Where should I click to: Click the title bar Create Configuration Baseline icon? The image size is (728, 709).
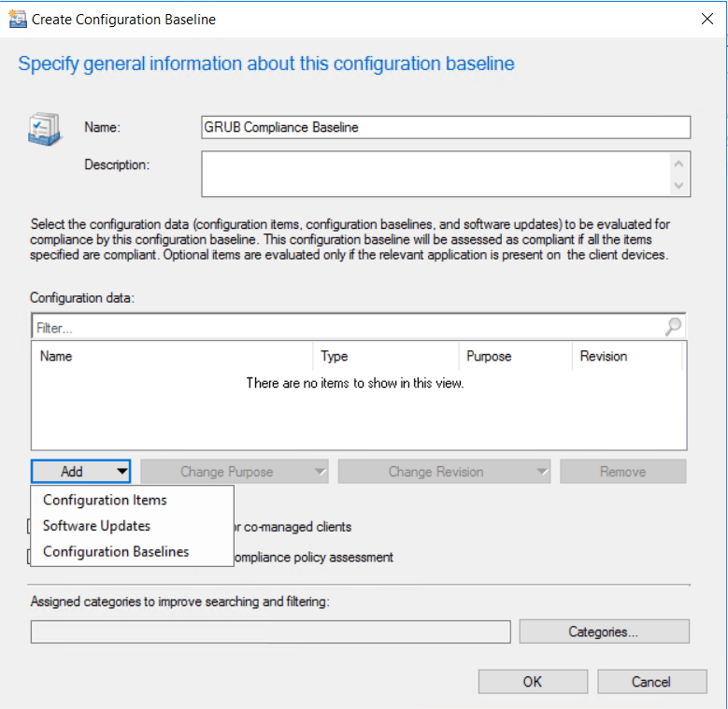[x=17, y=20]
